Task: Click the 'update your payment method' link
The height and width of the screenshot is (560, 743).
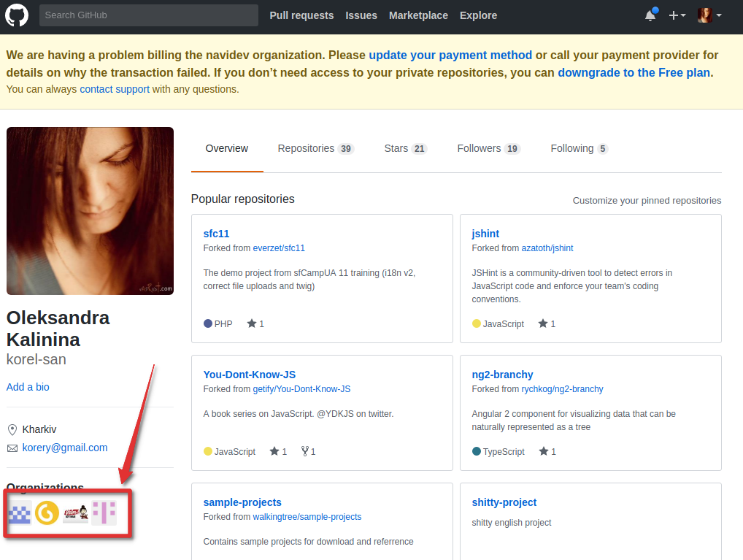Action: [x=450, y=55]
